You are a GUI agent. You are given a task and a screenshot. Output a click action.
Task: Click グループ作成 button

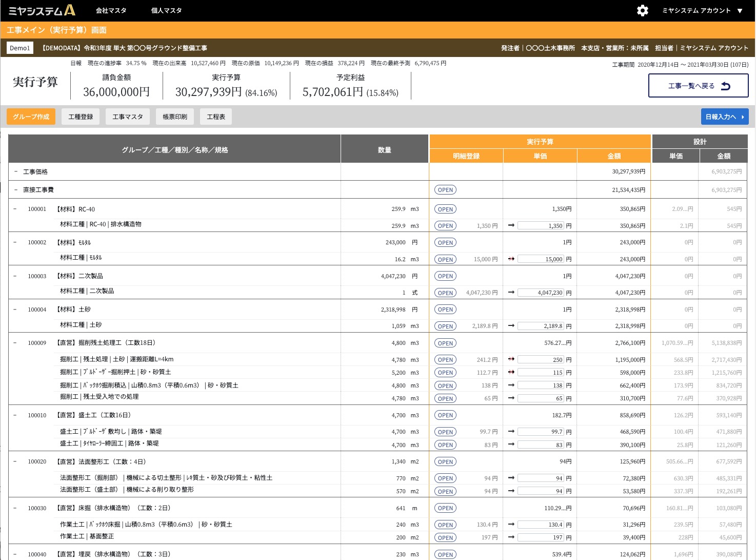tap(31, 117)
